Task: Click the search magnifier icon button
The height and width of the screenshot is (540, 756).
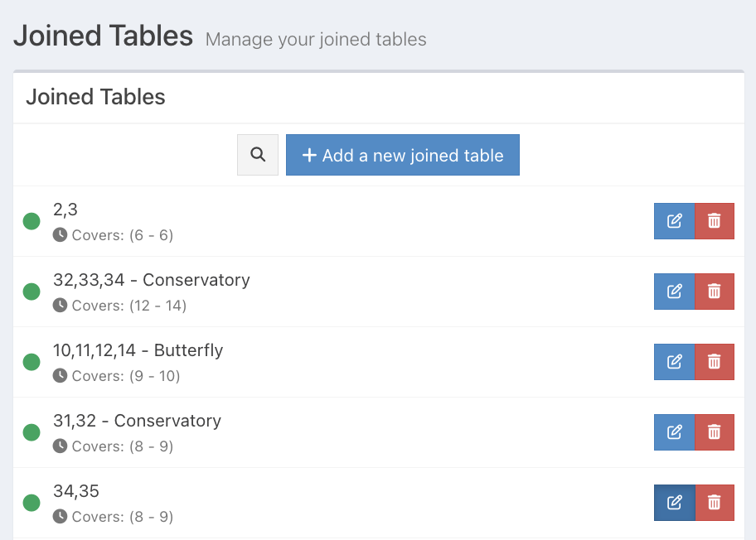Action: [258, 155]
